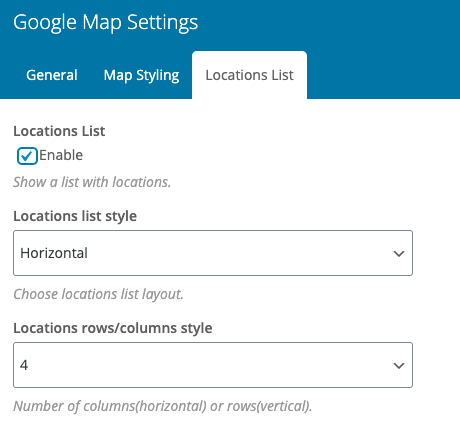Viewport: 460px width, 430px height.
Task: Click the chevron arrow beside Horizontal
Action: (x=399, y=254)
